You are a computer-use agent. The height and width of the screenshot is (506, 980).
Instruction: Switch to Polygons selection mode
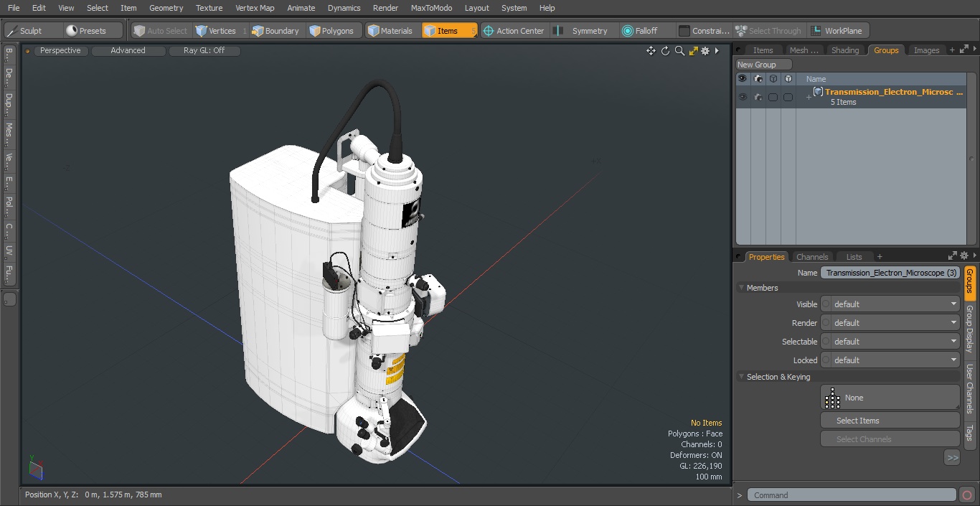331,31
